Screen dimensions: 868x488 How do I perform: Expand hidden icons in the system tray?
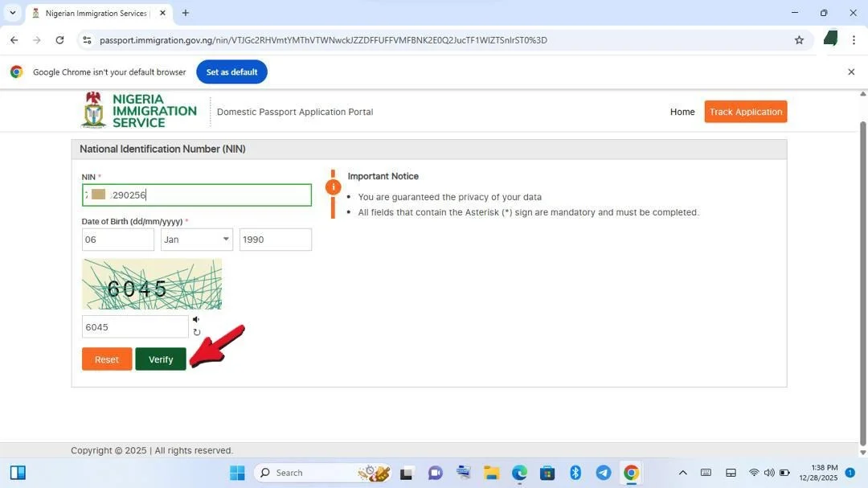682,473
